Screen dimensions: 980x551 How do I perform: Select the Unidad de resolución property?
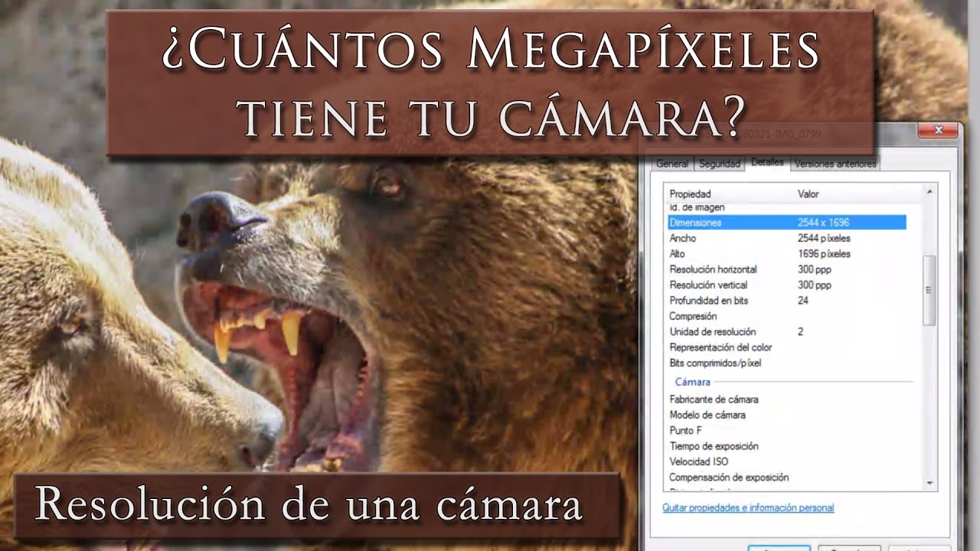point(712,331)
